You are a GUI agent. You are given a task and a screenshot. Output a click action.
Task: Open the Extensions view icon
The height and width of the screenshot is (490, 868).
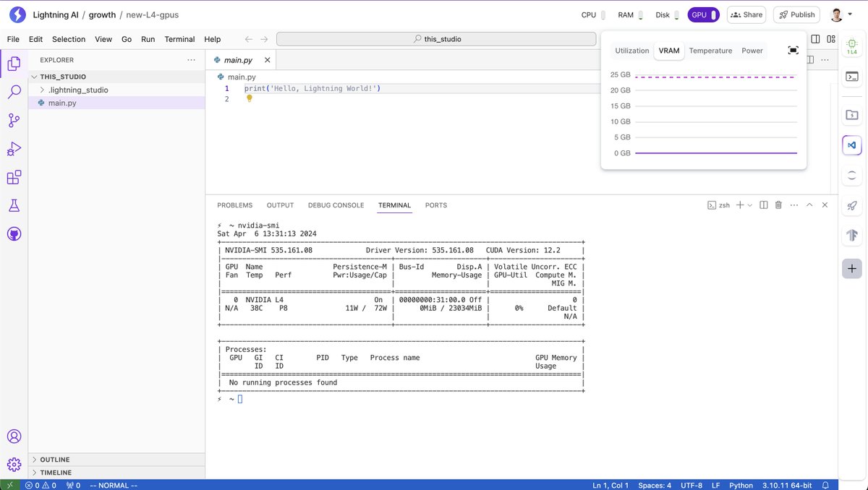[x=14, y=177]
